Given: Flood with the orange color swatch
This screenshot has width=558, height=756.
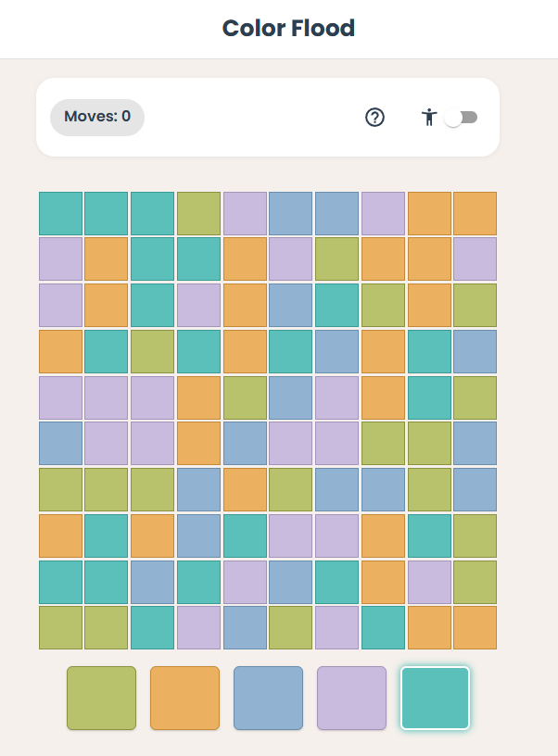Looking at the screenshot, I should (184, 698).
